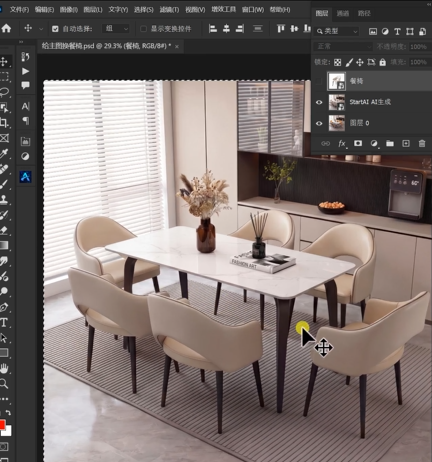Select the Lasso tool

point(4,92)
